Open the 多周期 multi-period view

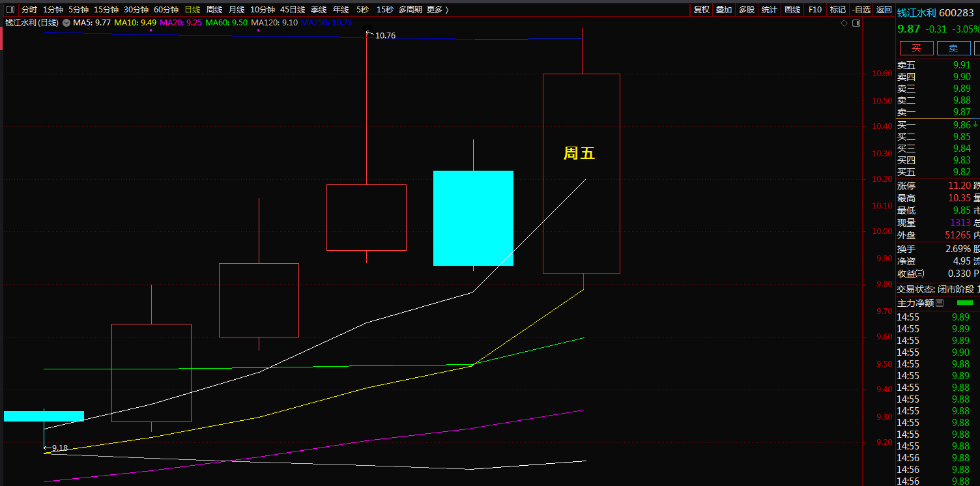411,10
